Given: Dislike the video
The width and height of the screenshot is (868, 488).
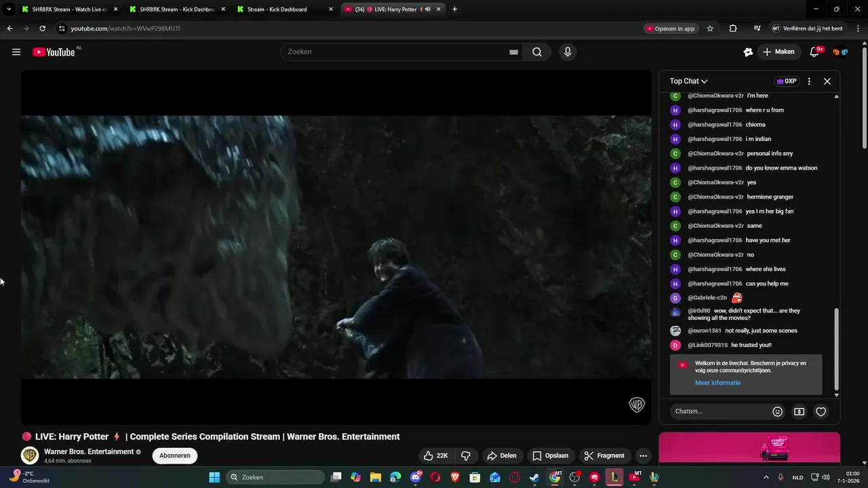Looking at the screenshot, I should 466,455.
